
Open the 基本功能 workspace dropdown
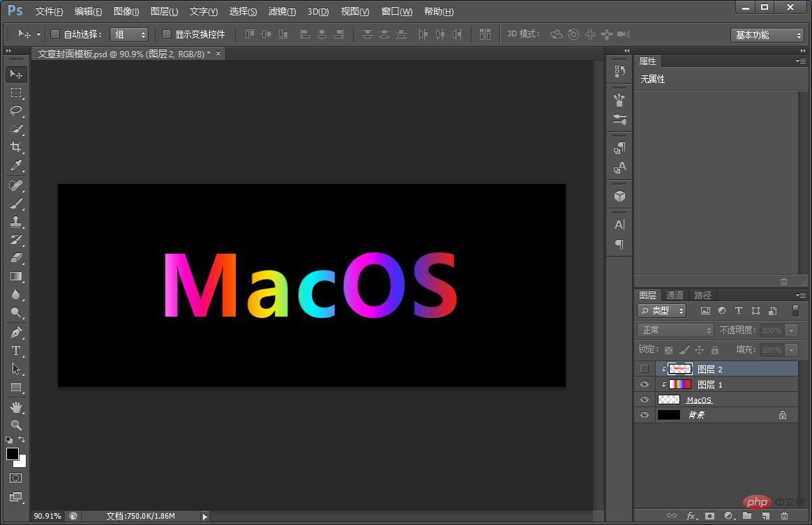pyautogui.click(x=767, y=35)
